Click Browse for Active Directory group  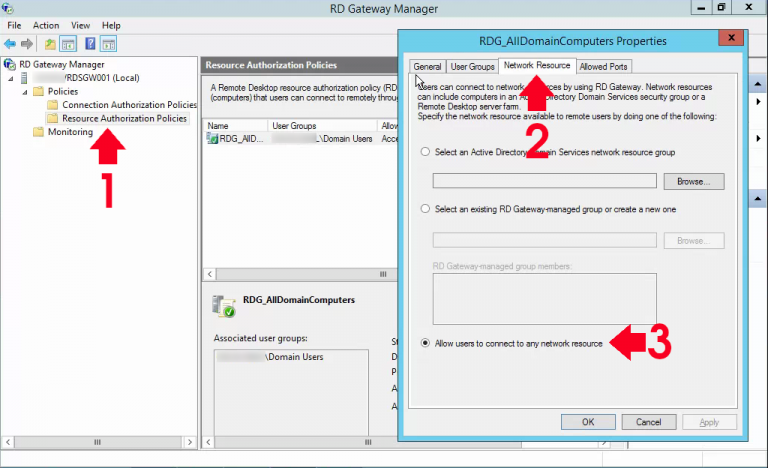(x=694, y=181)
